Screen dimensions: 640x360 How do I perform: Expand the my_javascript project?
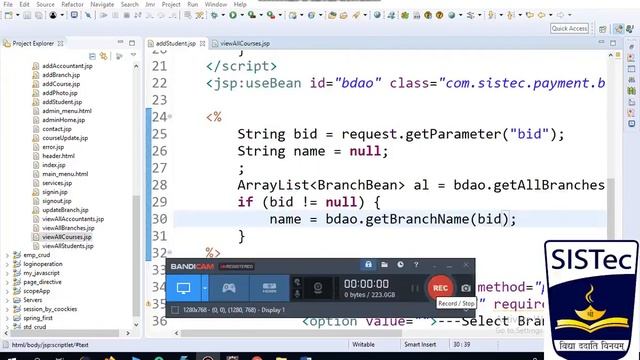click(x=7, y=273)
